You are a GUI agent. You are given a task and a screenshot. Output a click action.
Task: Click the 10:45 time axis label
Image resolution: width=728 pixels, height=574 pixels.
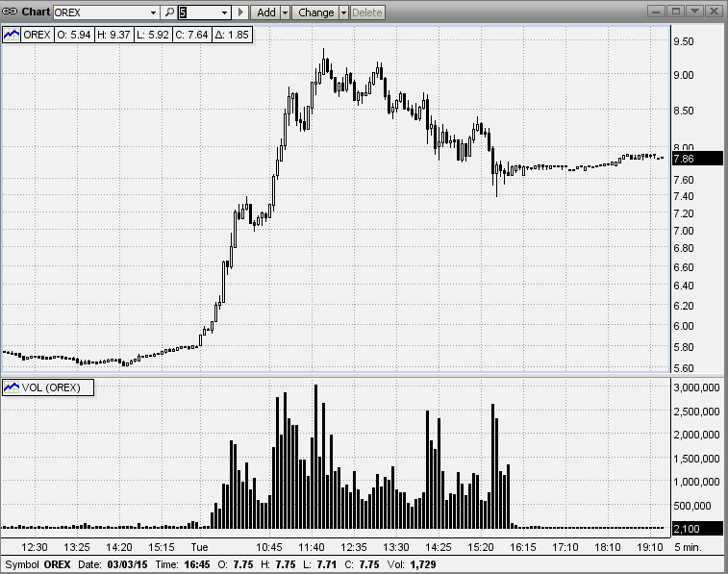[x=269, y=547]
